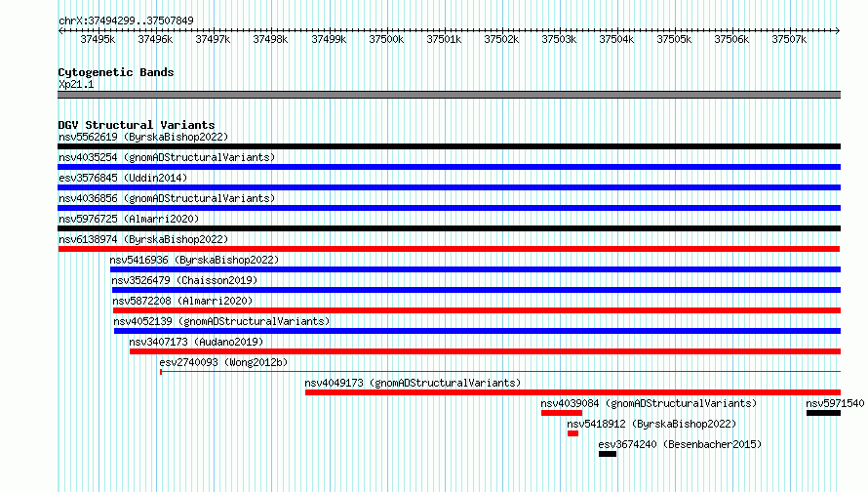Click the 37505k ruler mark
This screenshot has height=492, width=868.
(x=674, y=39)
